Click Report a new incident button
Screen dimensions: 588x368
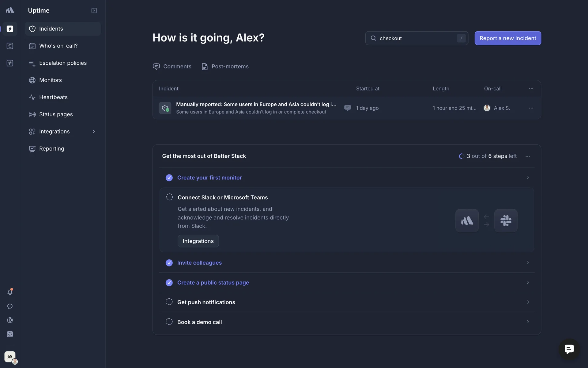(x=507, y=38)
